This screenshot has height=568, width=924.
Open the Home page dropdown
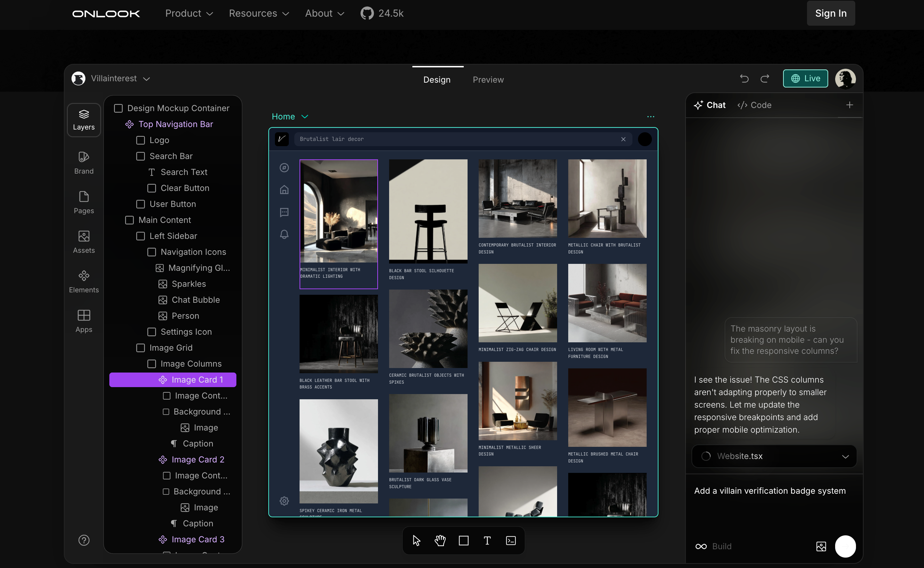[290, 116]
